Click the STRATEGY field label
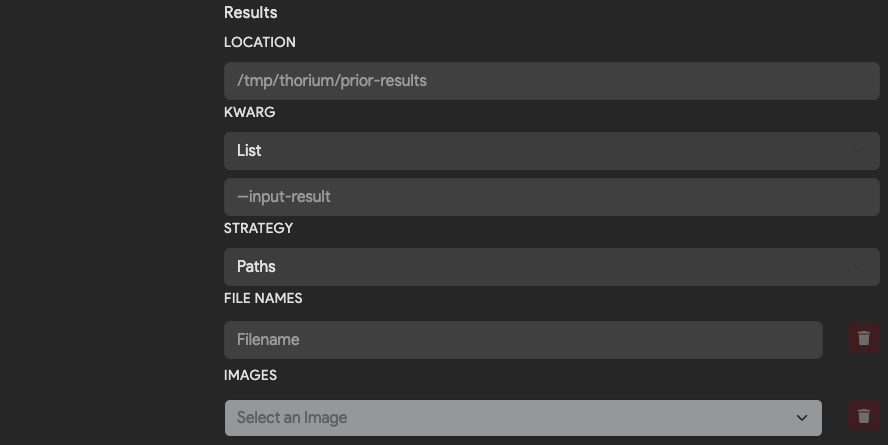Image resolution: width=888 pixels, height=445 pixels. (258, 228)
